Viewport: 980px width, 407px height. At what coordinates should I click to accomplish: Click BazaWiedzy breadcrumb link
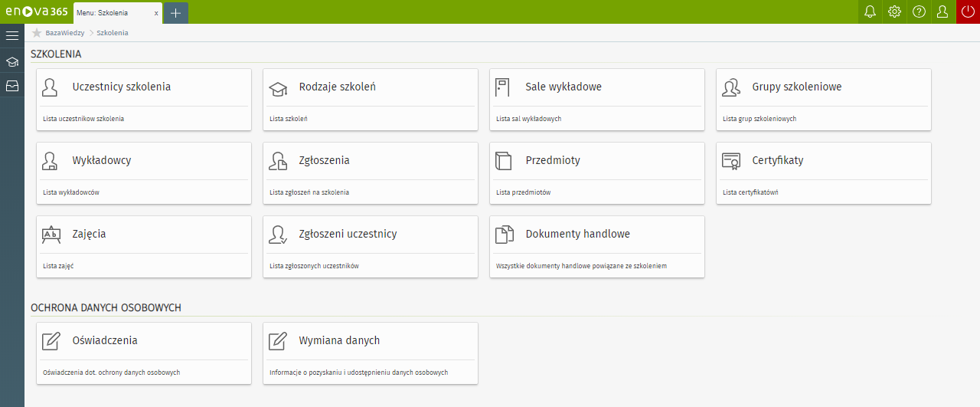[x=64, y=33]
